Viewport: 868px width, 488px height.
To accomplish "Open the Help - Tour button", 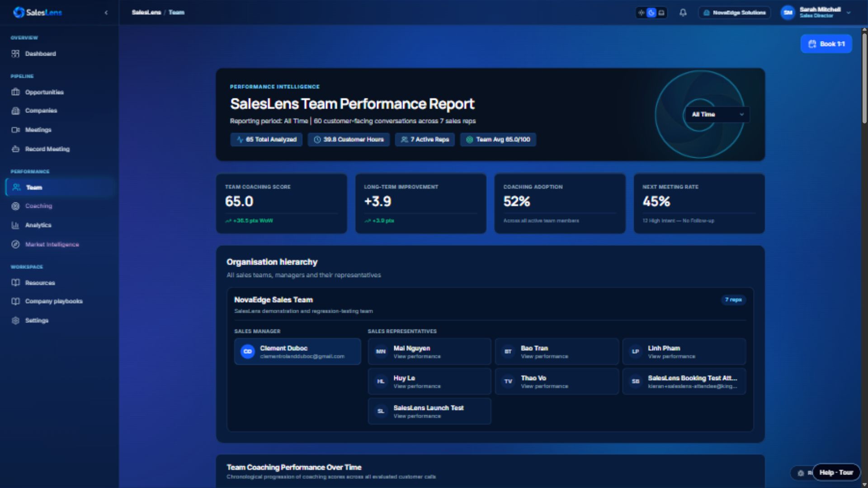I will (836, 472).
